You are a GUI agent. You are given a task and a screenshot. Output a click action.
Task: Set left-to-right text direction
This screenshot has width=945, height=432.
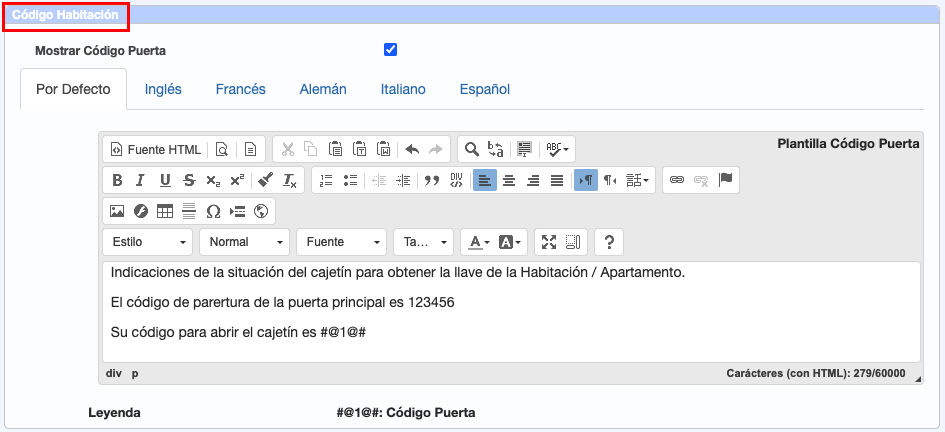click(586, 180)
